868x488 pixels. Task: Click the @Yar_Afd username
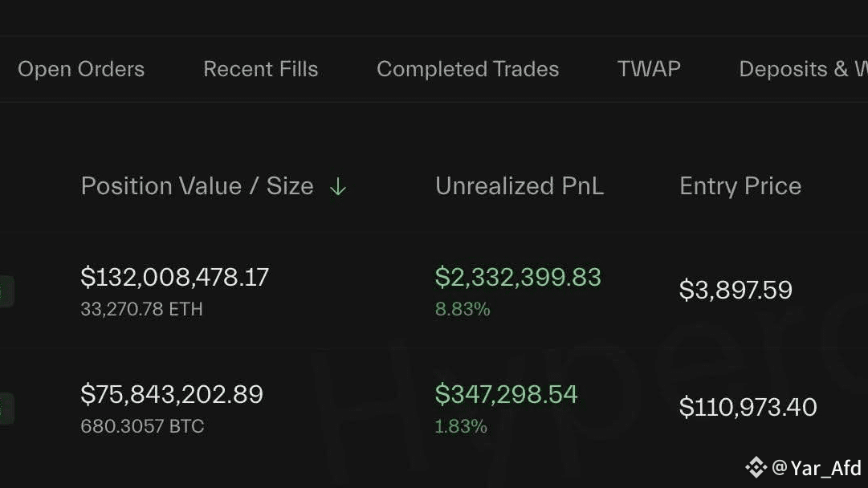point(817,467)
